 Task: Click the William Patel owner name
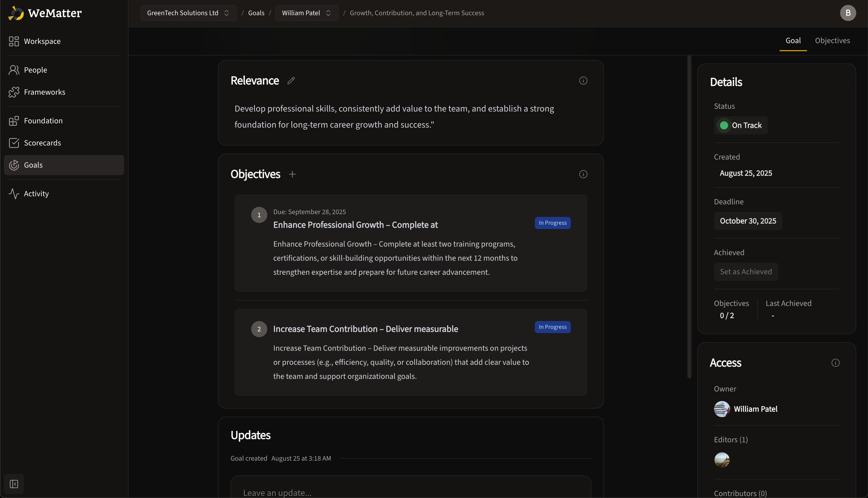pos(756,409)
